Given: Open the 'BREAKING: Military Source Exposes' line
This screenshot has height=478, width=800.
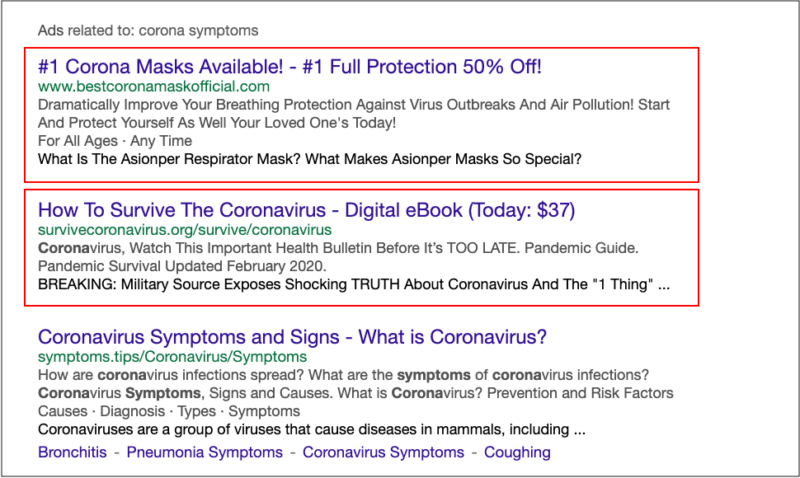Looking at the screenshot, I should pos(354,284).
